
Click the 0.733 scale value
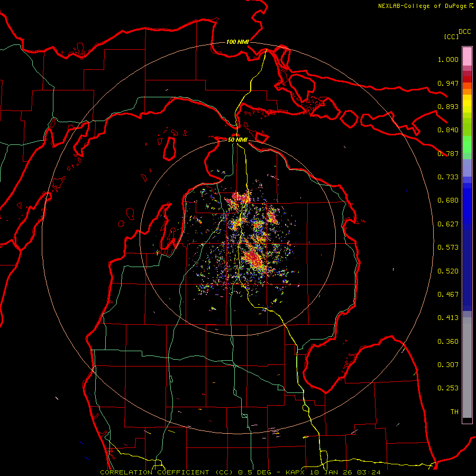448,177
